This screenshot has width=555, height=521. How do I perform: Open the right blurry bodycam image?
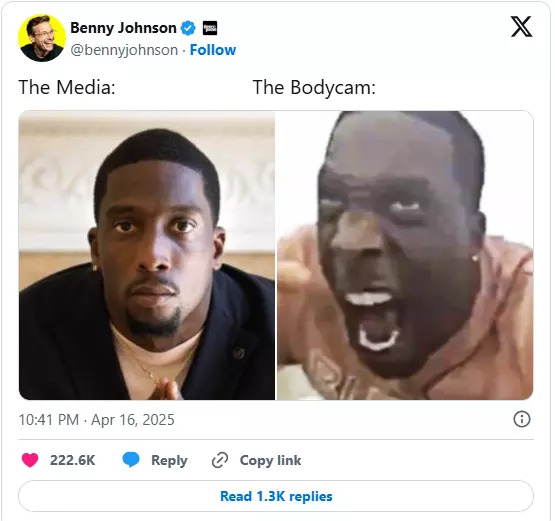[405, 255]
